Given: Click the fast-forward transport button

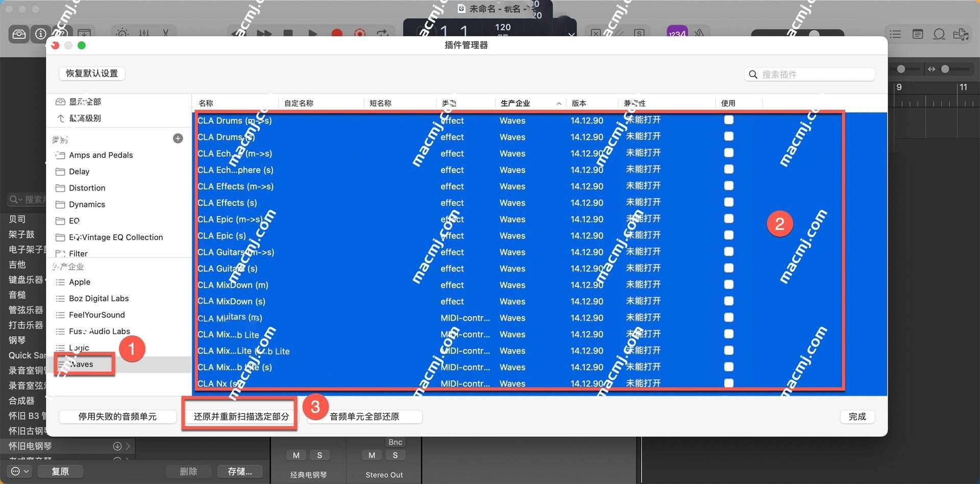Looking at the screenshot, I should [x=264, y=33].
